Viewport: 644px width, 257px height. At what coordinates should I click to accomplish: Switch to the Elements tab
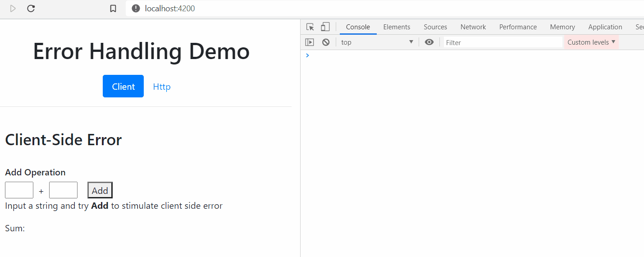(x=397, y=27)
